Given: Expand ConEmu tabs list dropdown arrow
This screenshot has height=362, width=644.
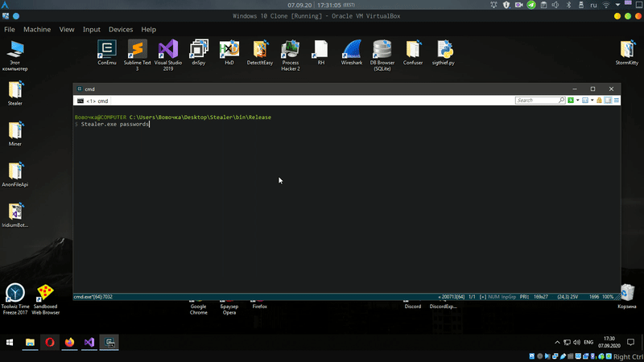Looking at the screenshot, I should click(x=592, y=100).
